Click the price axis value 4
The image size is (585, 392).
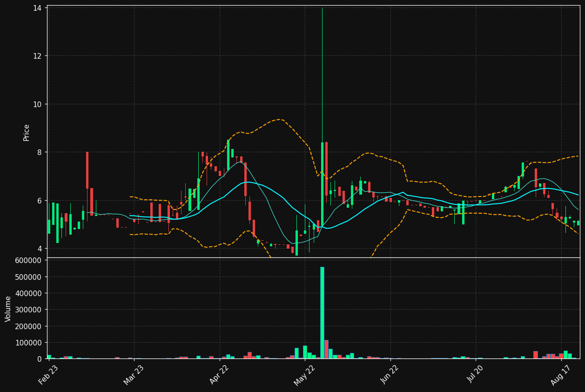[x=40, y=249]
